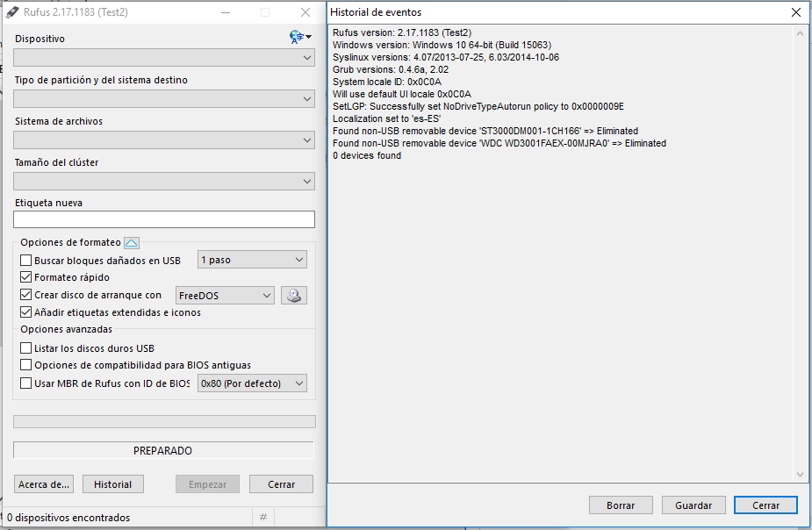Click the 'Rufus version: 2.17.1183 (Test2)' log line
The image size is (812, 530).
click(x=402, y=32)
